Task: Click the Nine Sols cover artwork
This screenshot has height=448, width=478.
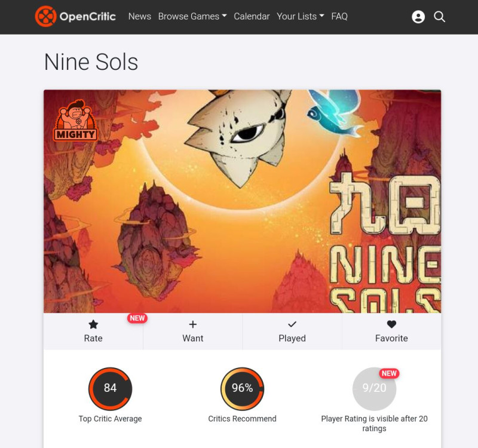Action: point(243,201)
